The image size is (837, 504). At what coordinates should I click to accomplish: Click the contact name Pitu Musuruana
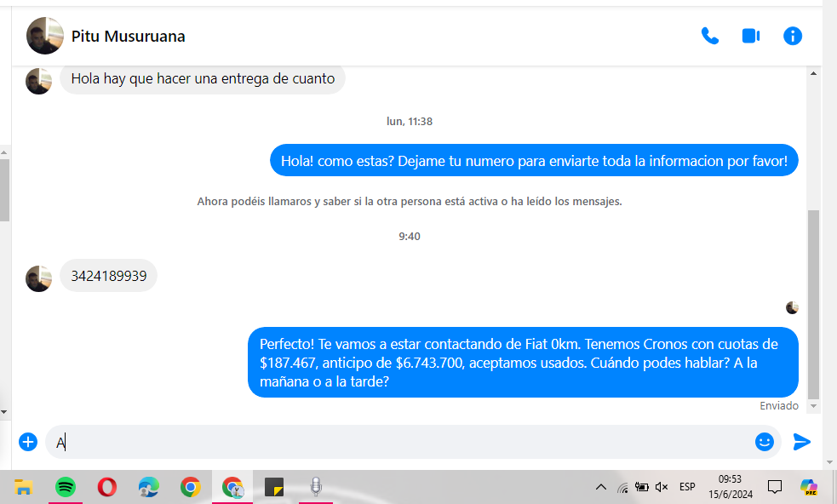point(128,37)
